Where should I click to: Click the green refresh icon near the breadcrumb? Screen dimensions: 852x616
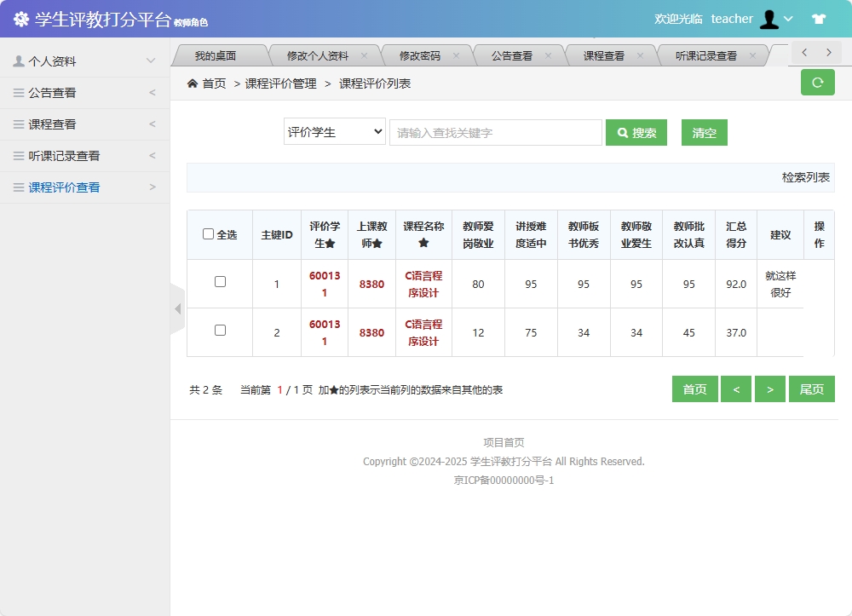pos(817,83)
